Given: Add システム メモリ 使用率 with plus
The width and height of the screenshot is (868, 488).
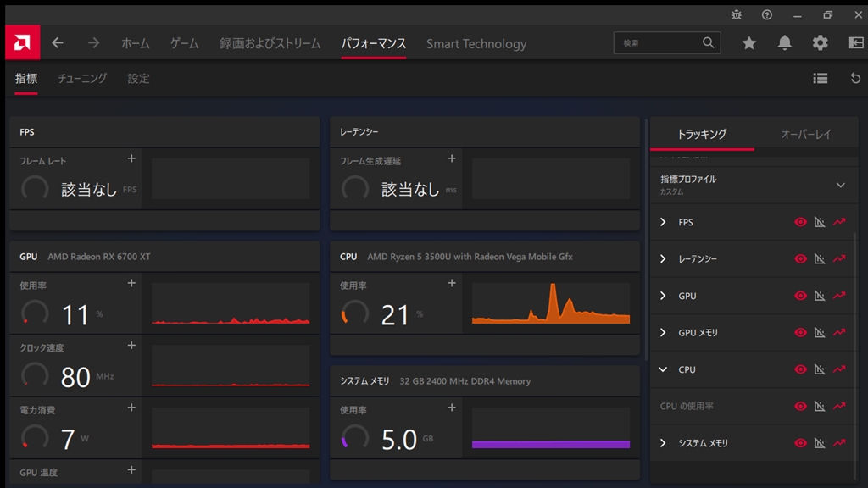Looking at the screenshot, I should 452,408.
